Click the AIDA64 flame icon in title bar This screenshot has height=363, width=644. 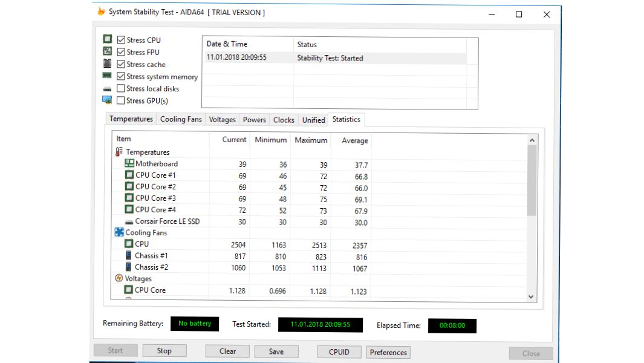(101, 11)
